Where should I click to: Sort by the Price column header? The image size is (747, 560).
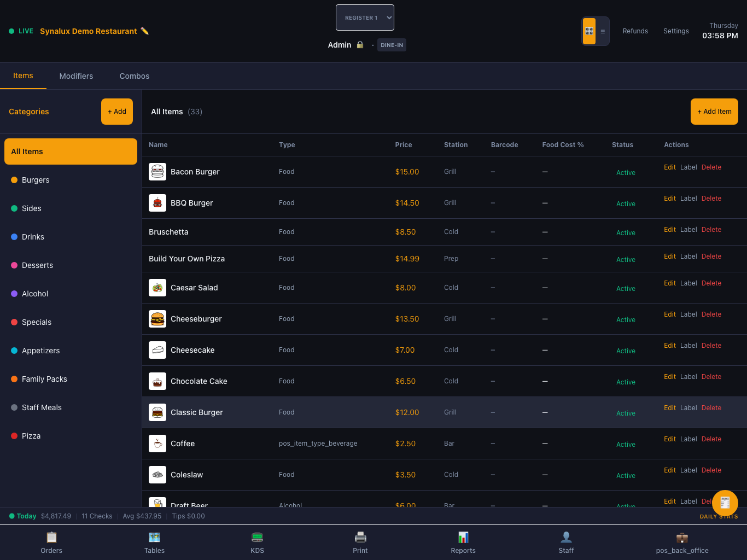pyautogui.click(x=404, y=145)
